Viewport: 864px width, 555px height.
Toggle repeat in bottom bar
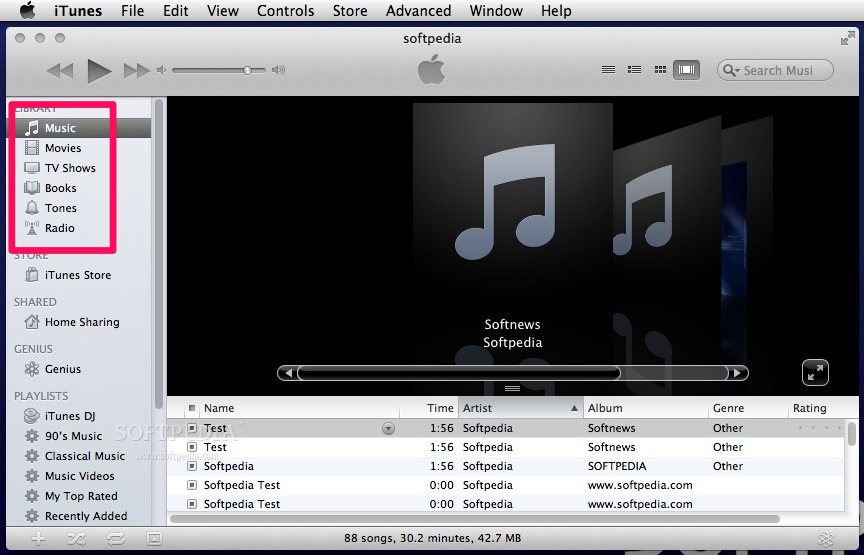116,538
